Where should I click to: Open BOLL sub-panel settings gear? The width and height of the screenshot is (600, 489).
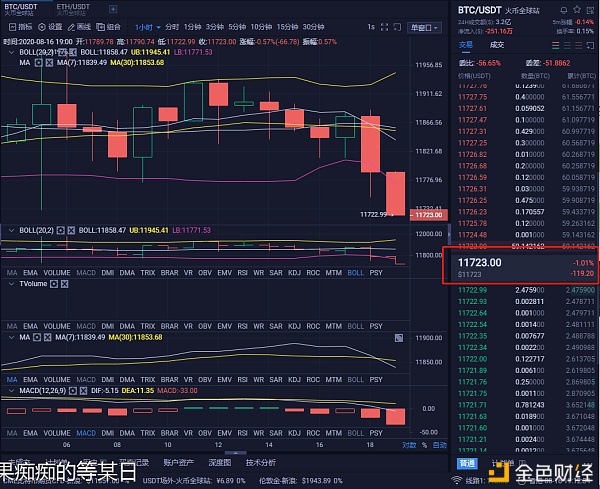[60, 230]
